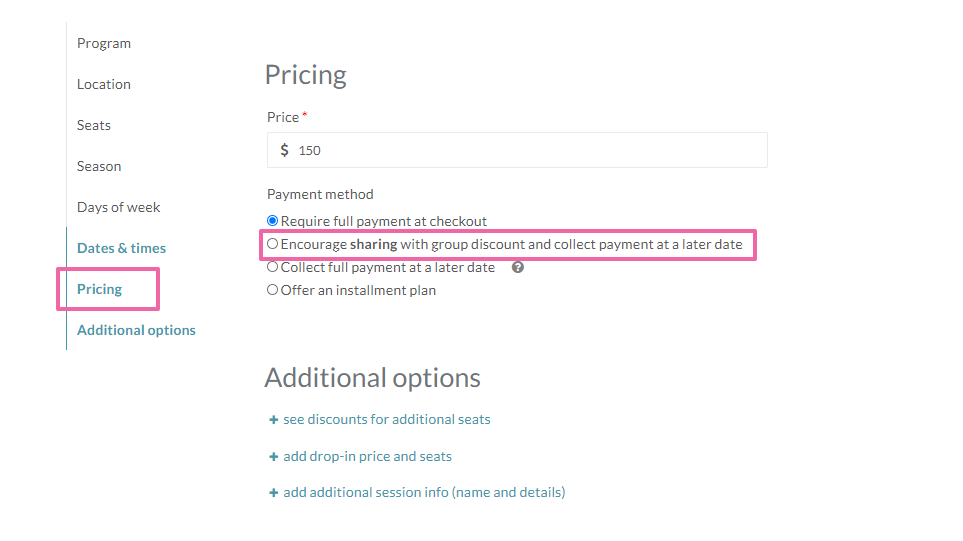Select Require full payment at checkout

point(273,221)
